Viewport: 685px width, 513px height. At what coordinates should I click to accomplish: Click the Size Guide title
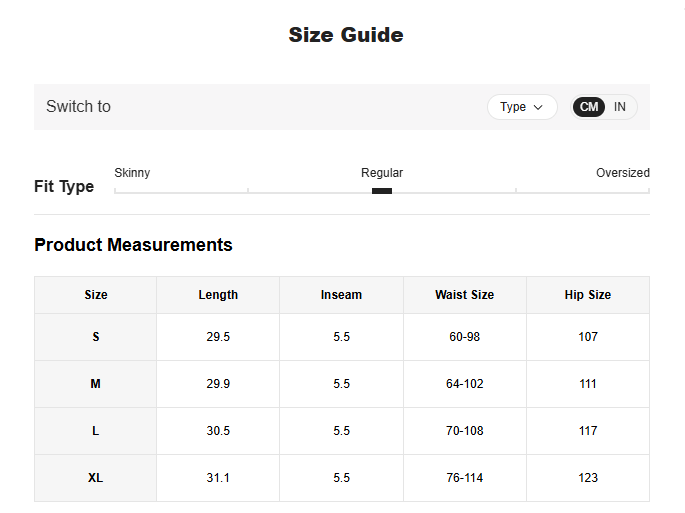point(346,35)
